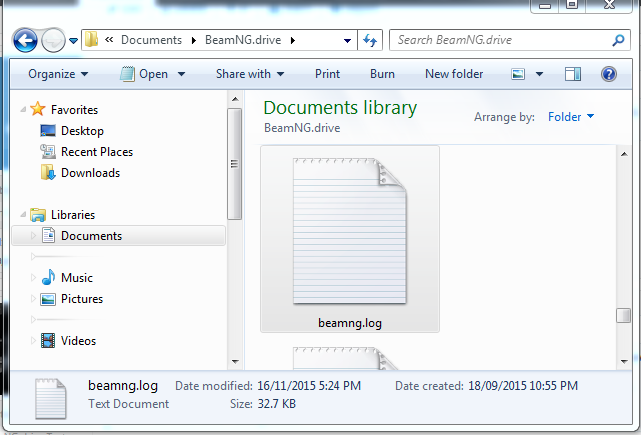Collapse the Favorites group

(23, 110)
